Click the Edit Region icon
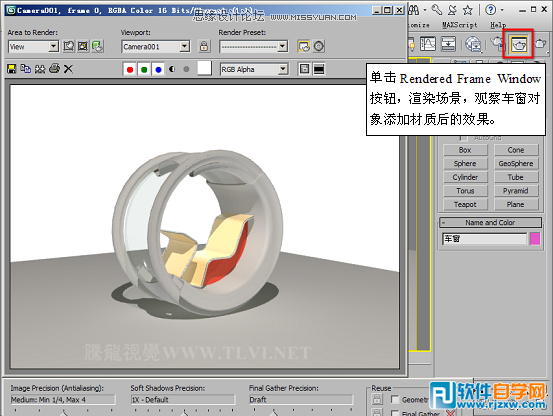Screen dimensions: 553x416 click(x=68, y=46)
